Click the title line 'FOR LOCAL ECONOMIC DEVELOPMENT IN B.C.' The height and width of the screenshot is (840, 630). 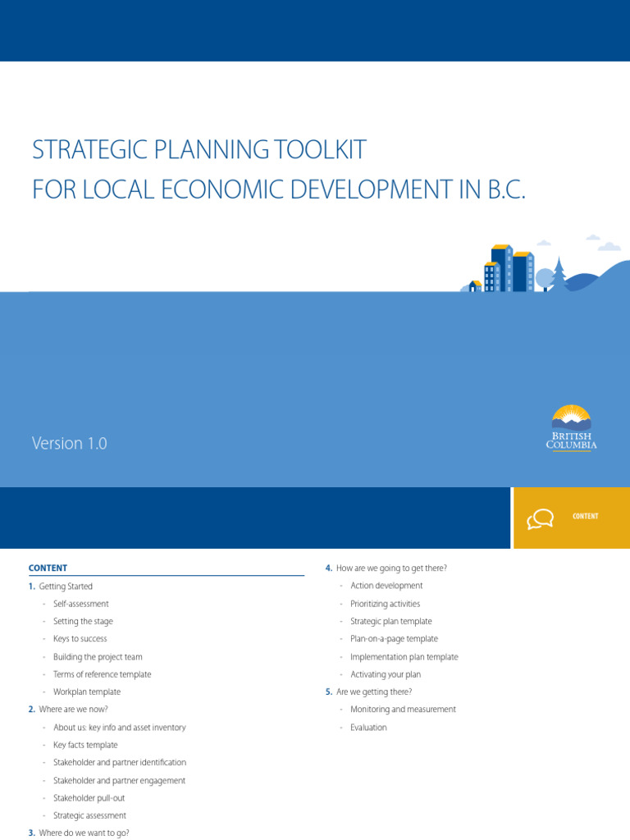279,189
